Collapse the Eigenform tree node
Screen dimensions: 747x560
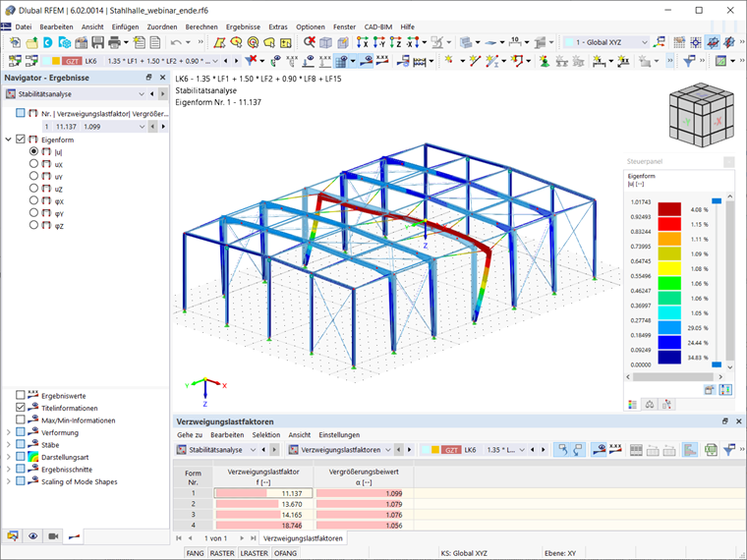click(x=8, y=140)
